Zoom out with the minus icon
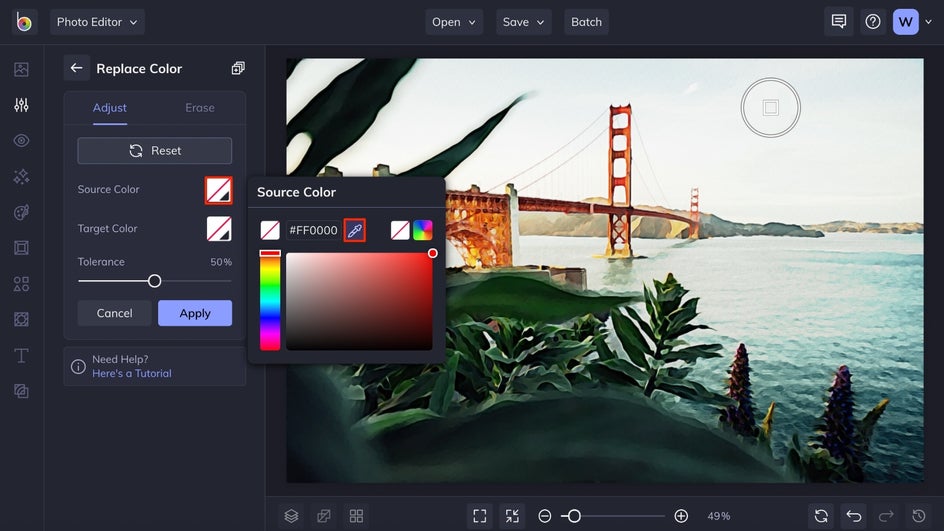 (x=545, y=516)
